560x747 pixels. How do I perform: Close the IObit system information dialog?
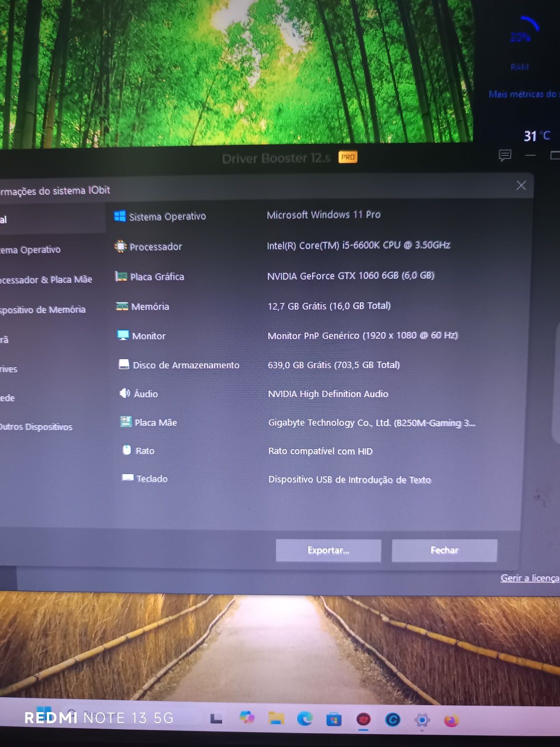(521, 185)
